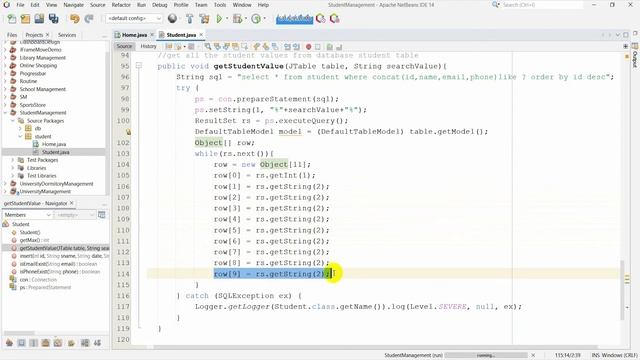Image resolution: width=640 pixels, height=360 pixels.
Task: Toggle Sort by Source in Navigator
Action: [97, 343]
